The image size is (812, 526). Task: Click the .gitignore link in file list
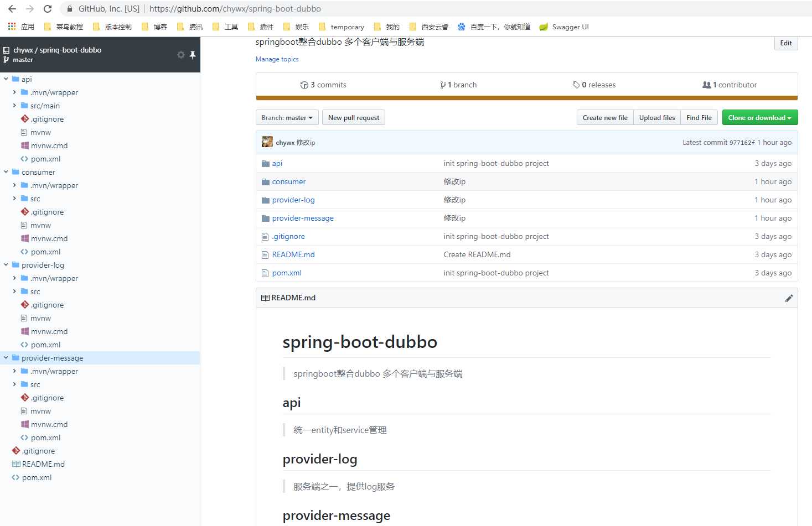point(288,237)
